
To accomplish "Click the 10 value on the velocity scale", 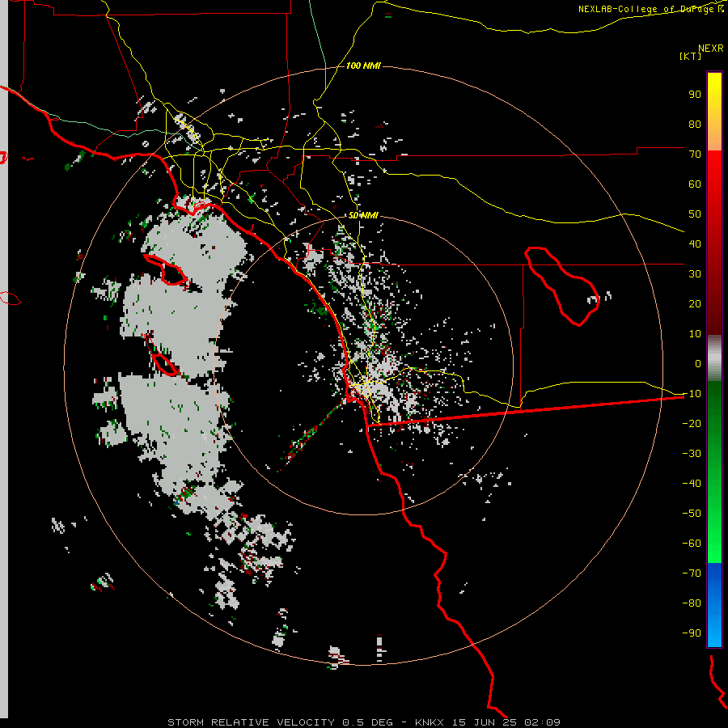I will click(x=695, y=334).
